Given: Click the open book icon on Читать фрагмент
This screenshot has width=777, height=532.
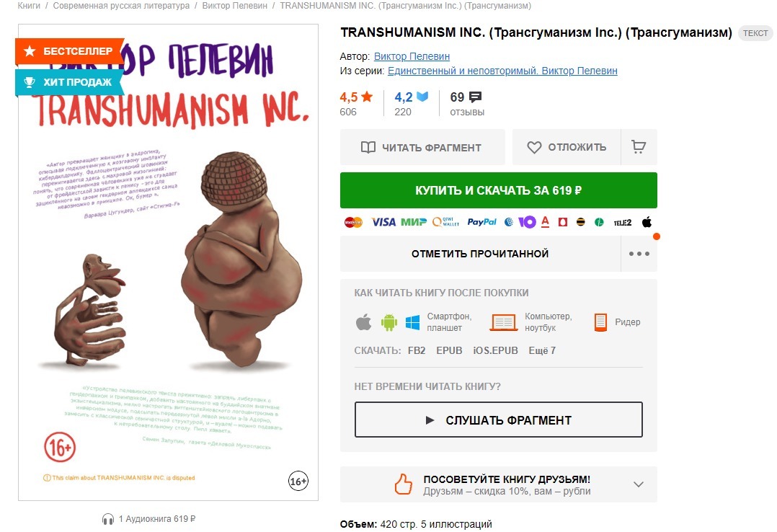Looking at the screenshot, I should 368,147.
